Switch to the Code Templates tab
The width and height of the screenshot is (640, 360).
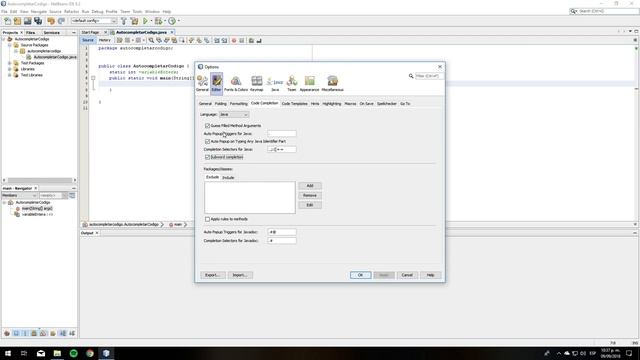click(x=294, y=104)
